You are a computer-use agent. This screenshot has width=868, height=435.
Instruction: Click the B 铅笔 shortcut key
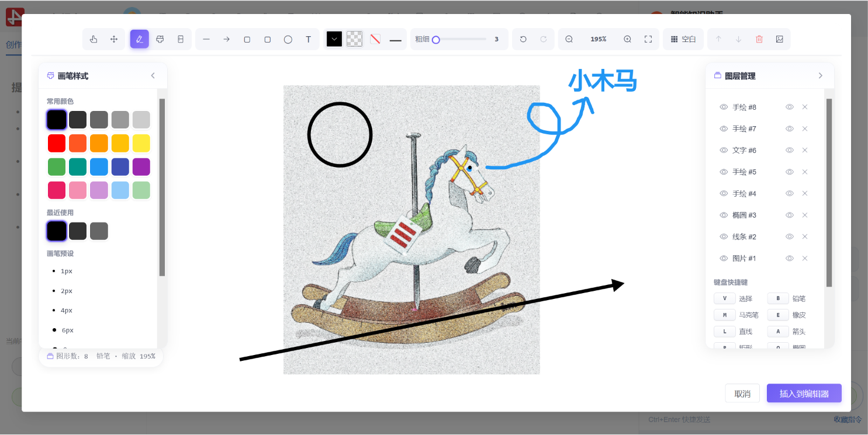pyautogui.click(x=778, y=298)
